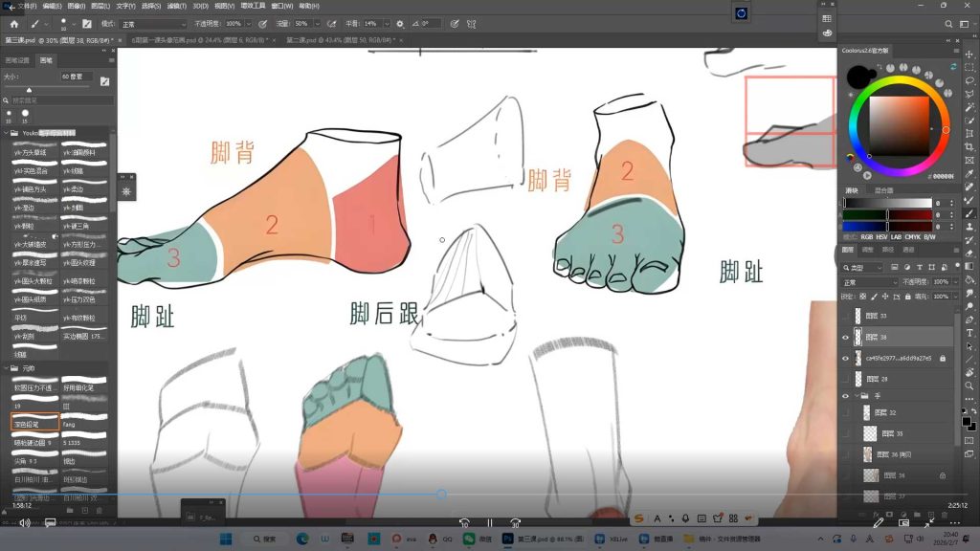Expand the 元帅 brush folder
The image size is (980, 551).
tap(10, 365)
